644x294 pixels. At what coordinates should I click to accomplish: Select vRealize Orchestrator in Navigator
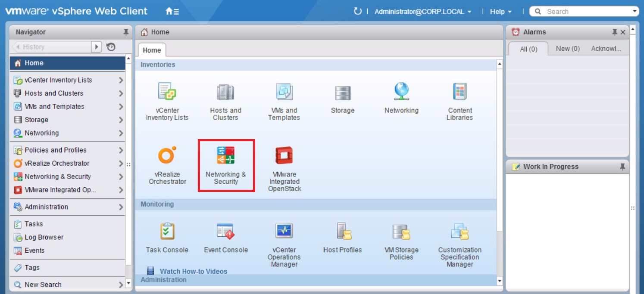point(68,163)
